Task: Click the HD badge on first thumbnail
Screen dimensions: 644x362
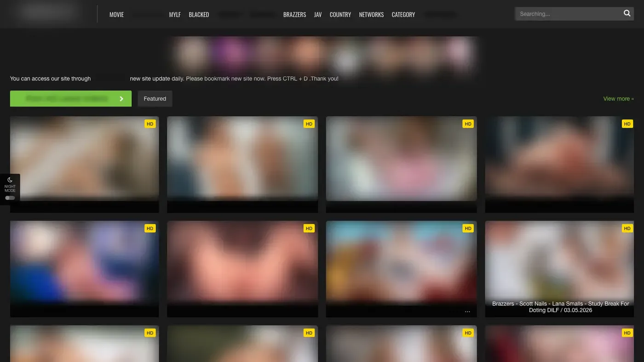Action: [150, 124]
